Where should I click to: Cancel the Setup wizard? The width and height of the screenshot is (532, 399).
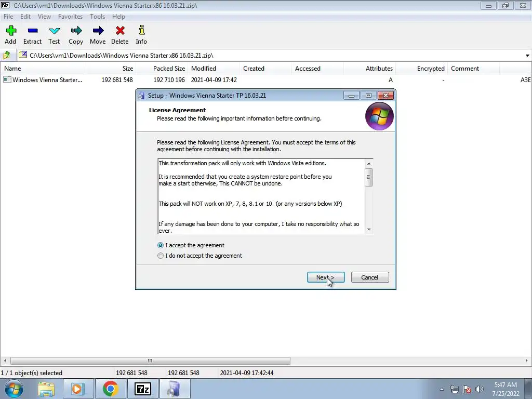point(370,277)
